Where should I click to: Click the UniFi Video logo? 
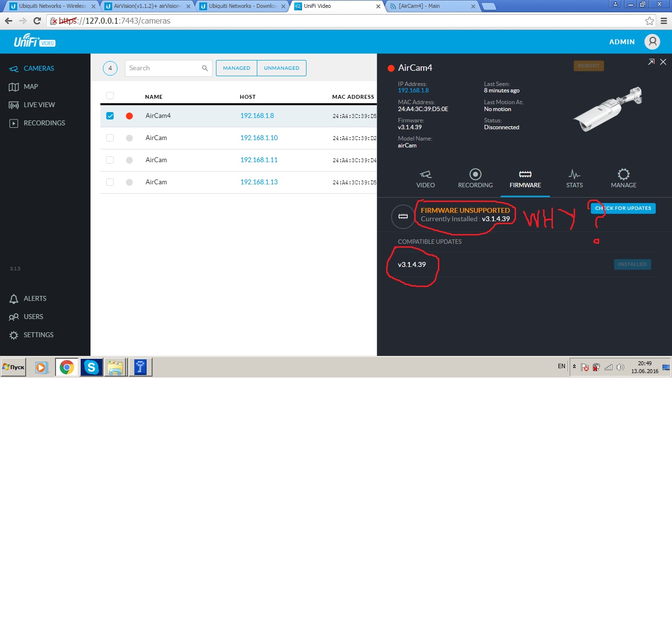[34, 41]
